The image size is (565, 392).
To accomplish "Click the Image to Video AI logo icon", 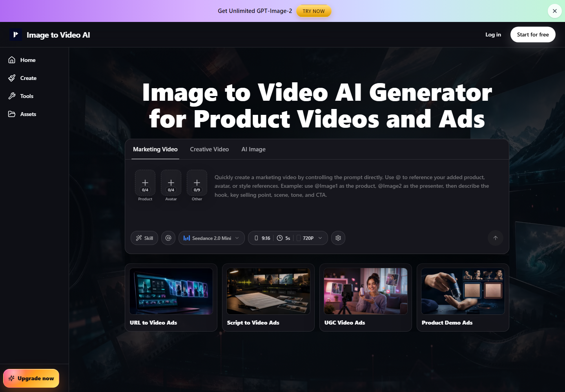I will [16, 34].
